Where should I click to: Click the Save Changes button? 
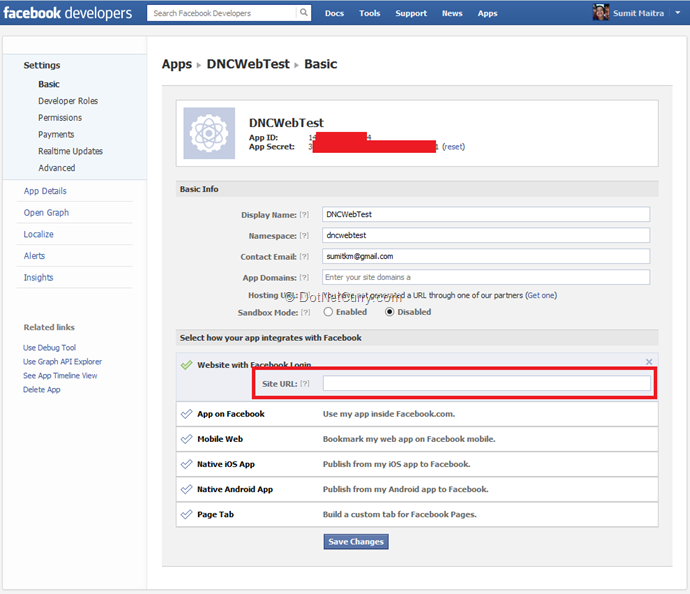tap(356, 542)
